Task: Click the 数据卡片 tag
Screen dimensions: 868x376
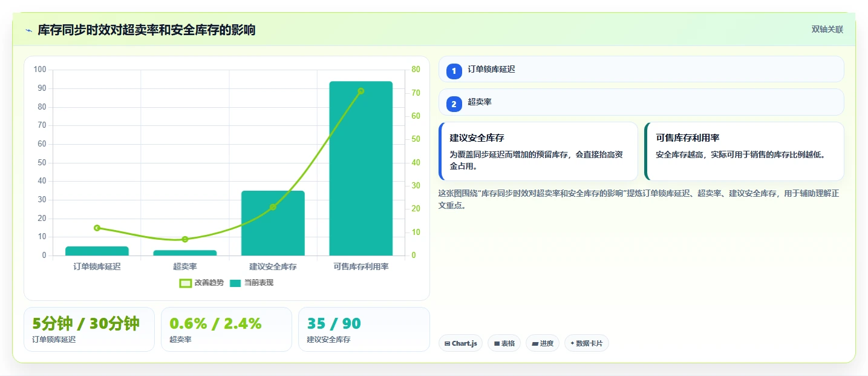Action: (x=586, y=343)
